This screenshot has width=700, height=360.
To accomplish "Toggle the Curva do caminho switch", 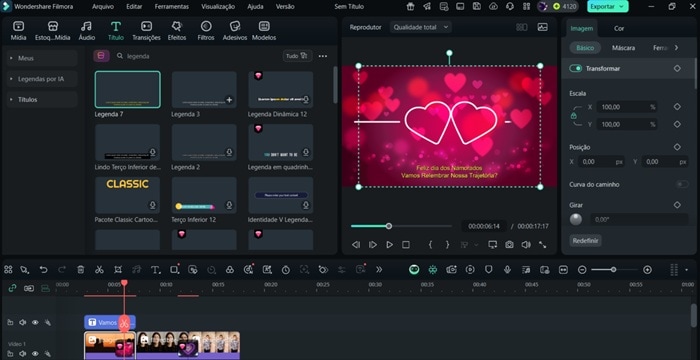I will click(x=682, y=184).
